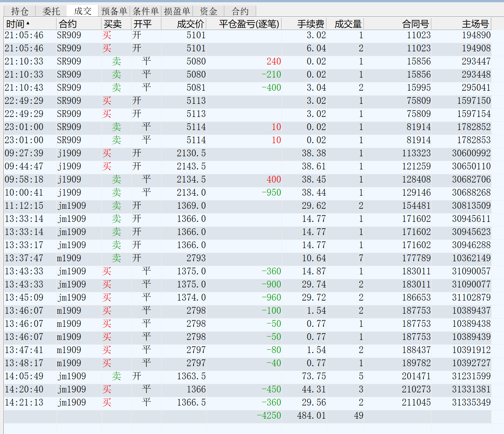Open the 资金 tab
The width and height of the screenshot is (504, 434).
pos(209,11)
